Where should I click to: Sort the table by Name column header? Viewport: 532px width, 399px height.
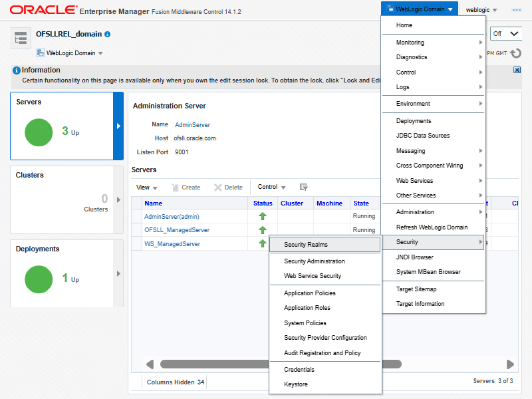click(154, 203)
